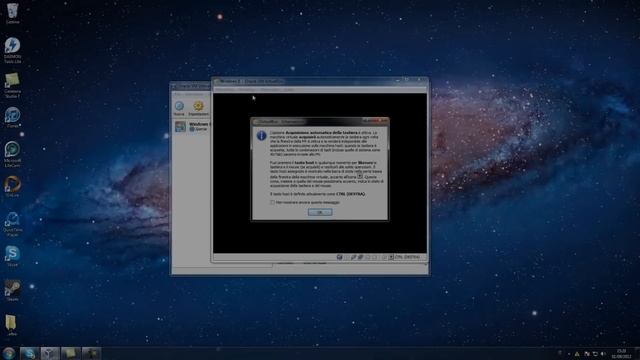
Task: Open the Windows Start menu orb
Action: (x=8, y=353)
